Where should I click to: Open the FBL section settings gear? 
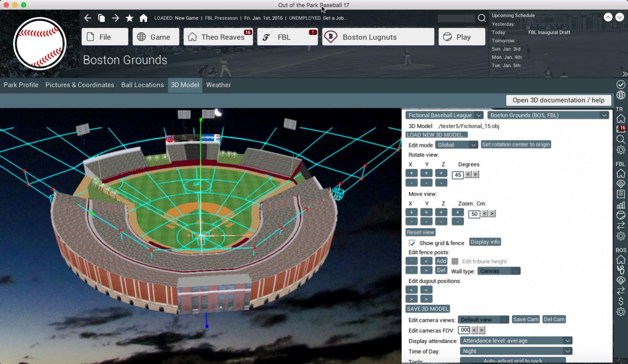[x=621, y=236]
